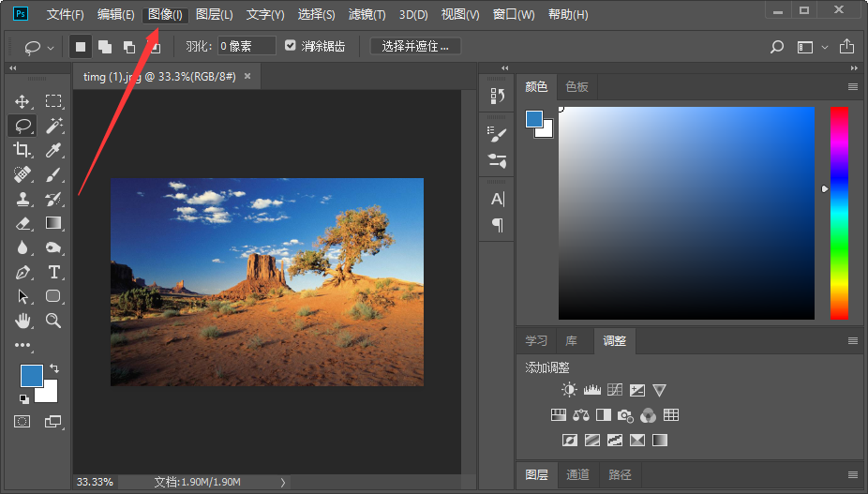Select the Blur (water drop) tool

tap(22, 247)
